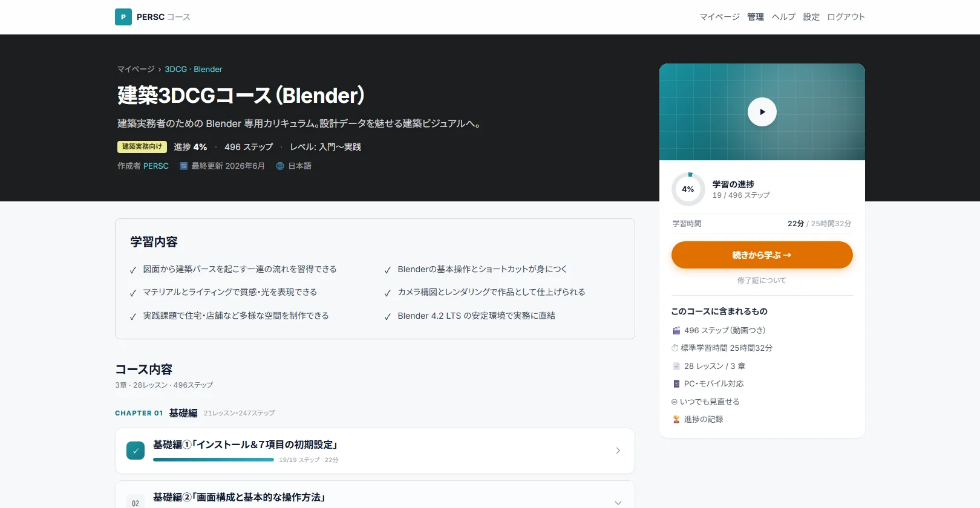980x508 pixels.
Task: Click the PERSC コース site title
Action: pyautogui.click(x=163, y=17)
